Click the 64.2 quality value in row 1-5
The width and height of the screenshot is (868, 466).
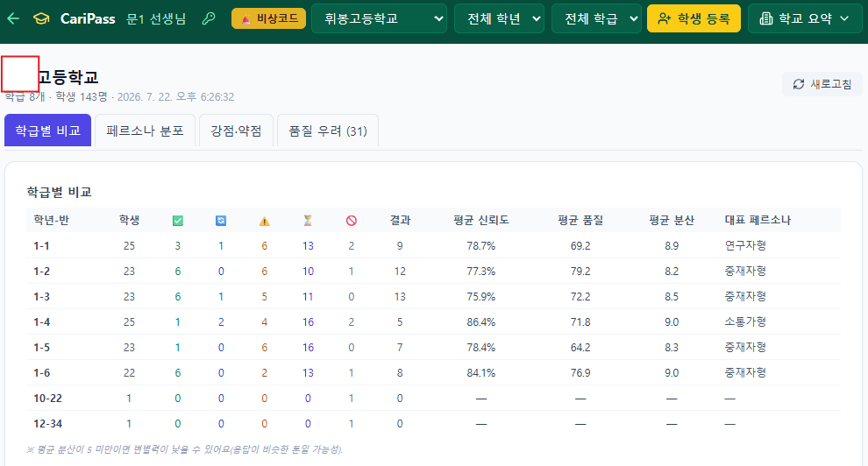(580, 348)
